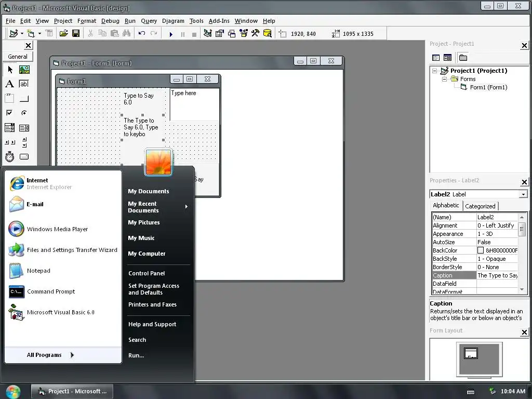532x399 pixels.
Task: Select the DriveListBox control tool
Action: click(x=24, y=156)
